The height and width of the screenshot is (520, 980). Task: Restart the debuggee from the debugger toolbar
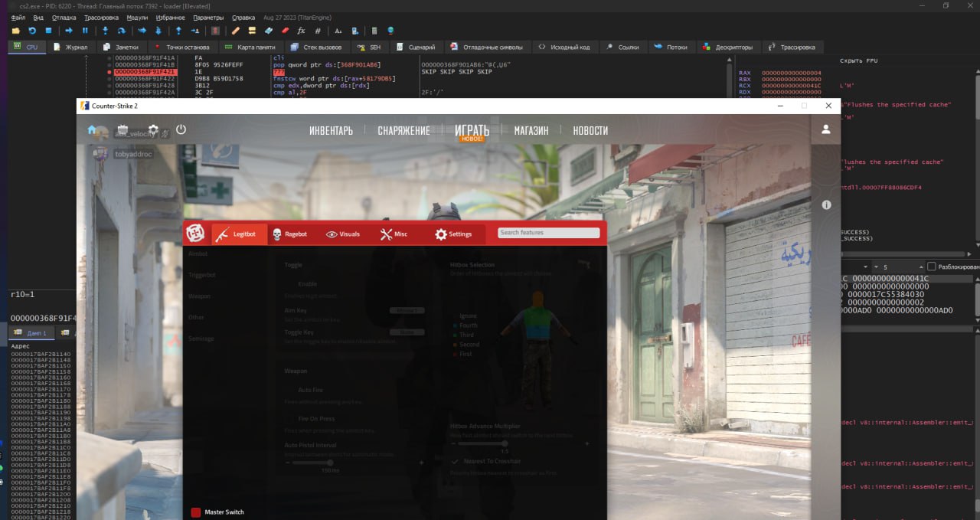click(x=32, y=31)
